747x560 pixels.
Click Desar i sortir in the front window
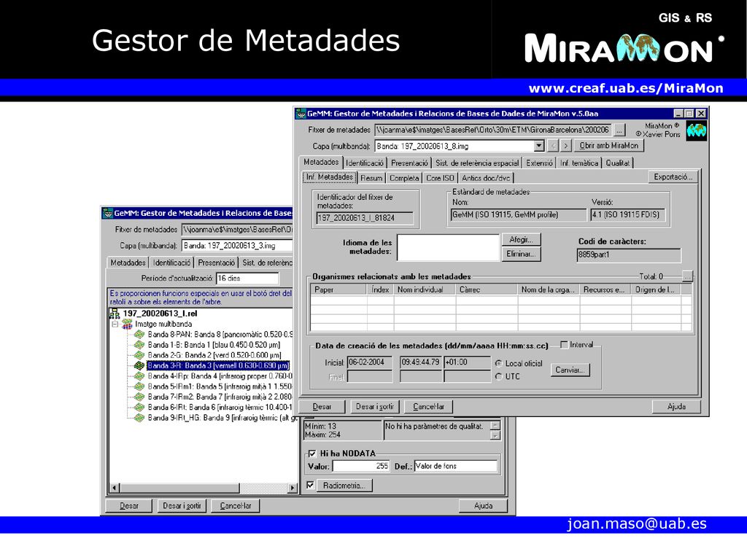pyautogui.click(x=375, y=407)
